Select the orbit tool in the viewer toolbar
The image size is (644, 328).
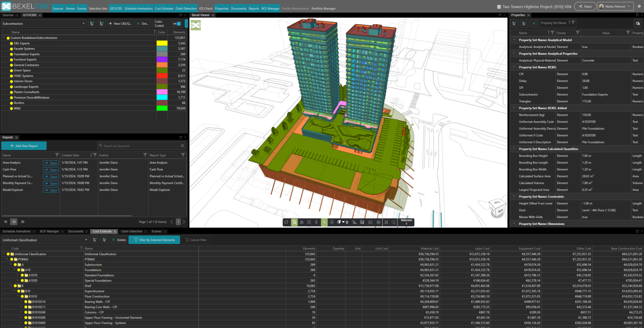(x=286, y=222)
